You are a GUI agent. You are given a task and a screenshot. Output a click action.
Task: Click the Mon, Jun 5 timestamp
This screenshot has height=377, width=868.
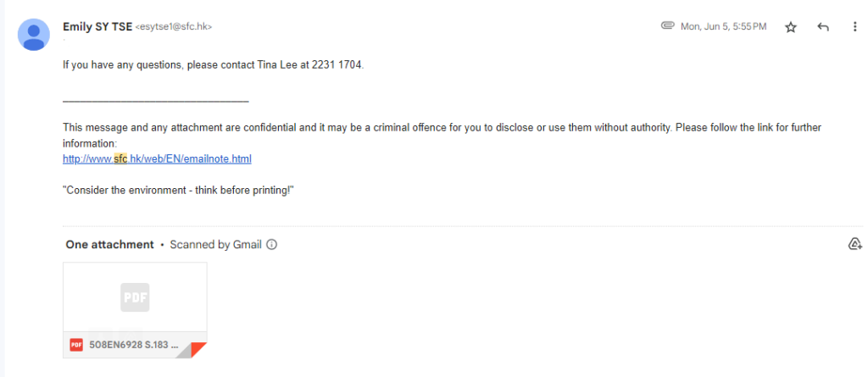(723, 27)
